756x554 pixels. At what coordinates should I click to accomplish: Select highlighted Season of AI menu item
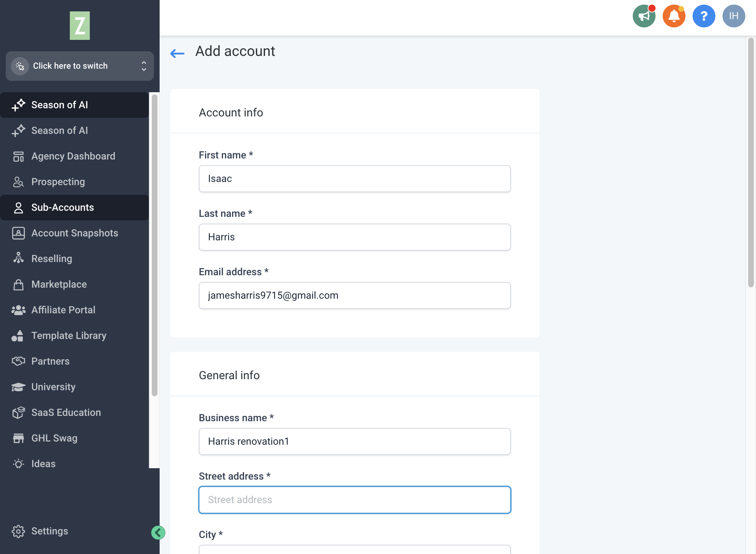click(74, 105)
